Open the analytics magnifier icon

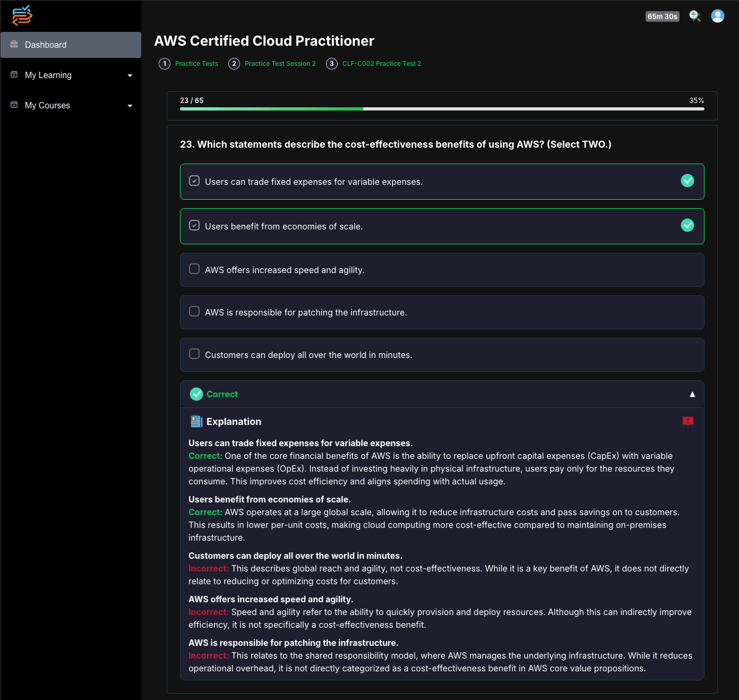[x=695, y=16]
